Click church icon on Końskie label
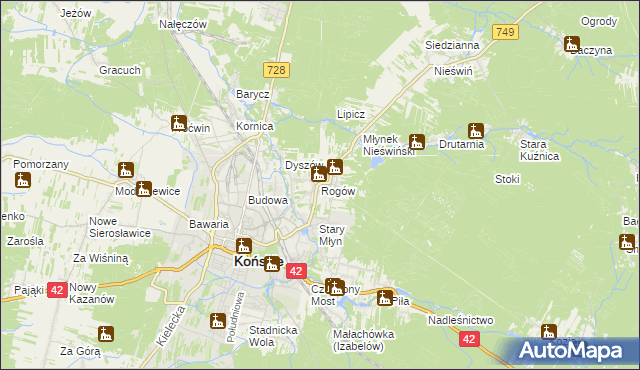Viewport: 640px width, 370px height. click(x=272, y=264)
